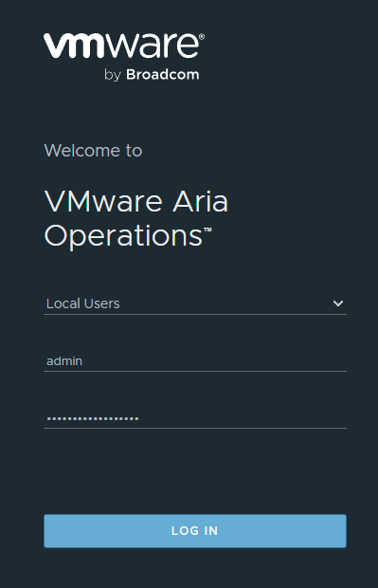
Task: Click the bold Broadcom word
Action: click(163, 74)
